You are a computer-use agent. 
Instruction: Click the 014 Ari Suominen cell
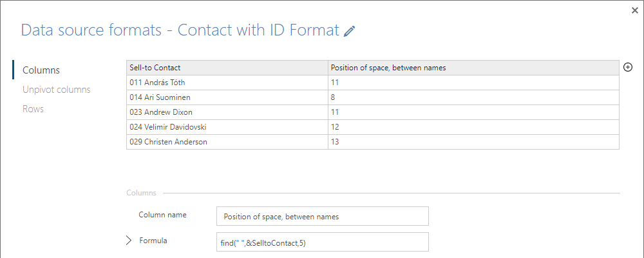click(x=227, y=97)
